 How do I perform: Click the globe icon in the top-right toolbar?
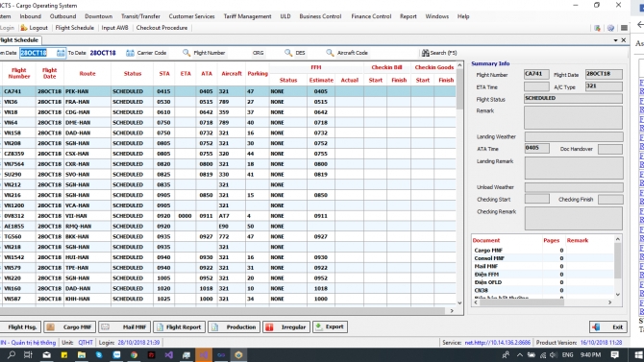click(610, 28)
